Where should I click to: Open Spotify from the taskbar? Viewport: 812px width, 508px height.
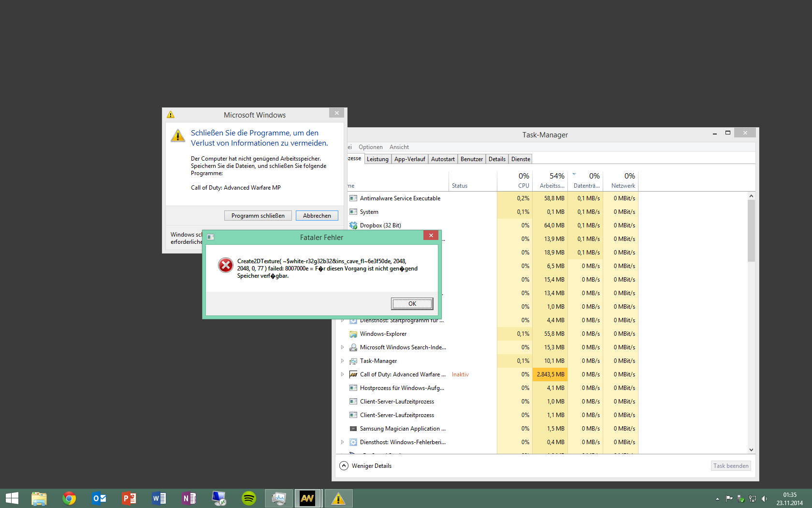pos(249,498)
